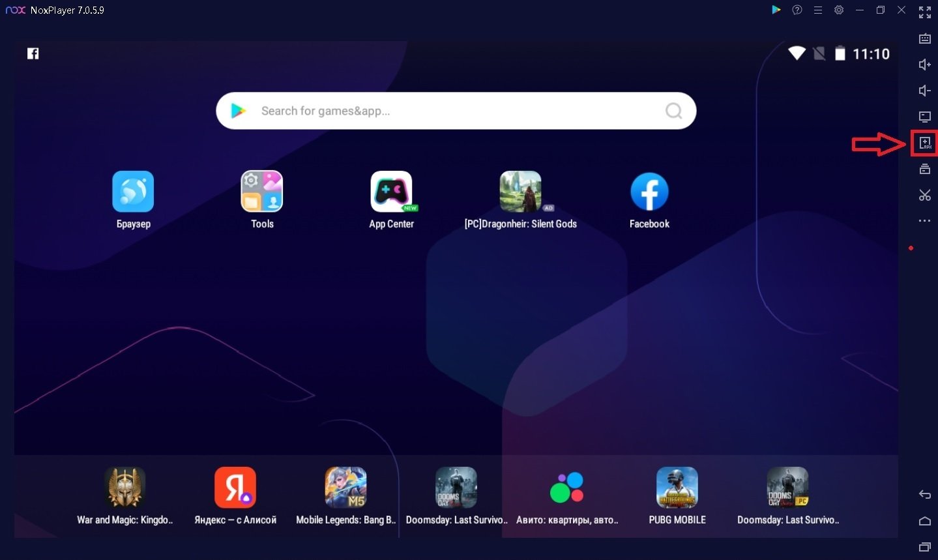Open the keyboard mapping tool
The height and width of the screenshot is (560, 938).
[x=924, y=38]
